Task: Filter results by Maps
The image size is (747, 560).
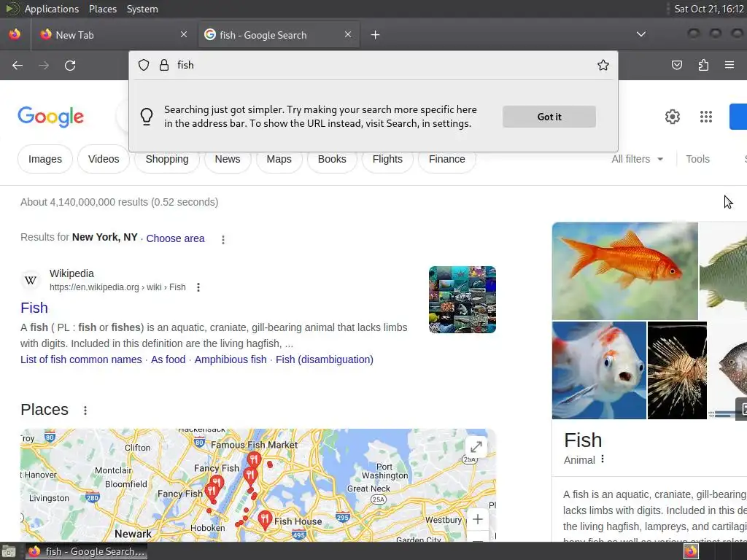Action: point(279,159)
